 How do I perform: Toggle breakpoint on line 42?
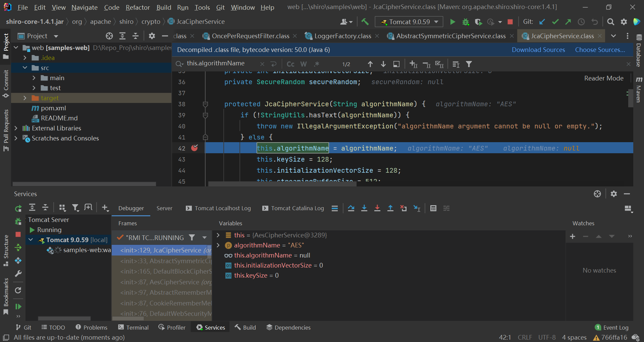tap(195, 148)
